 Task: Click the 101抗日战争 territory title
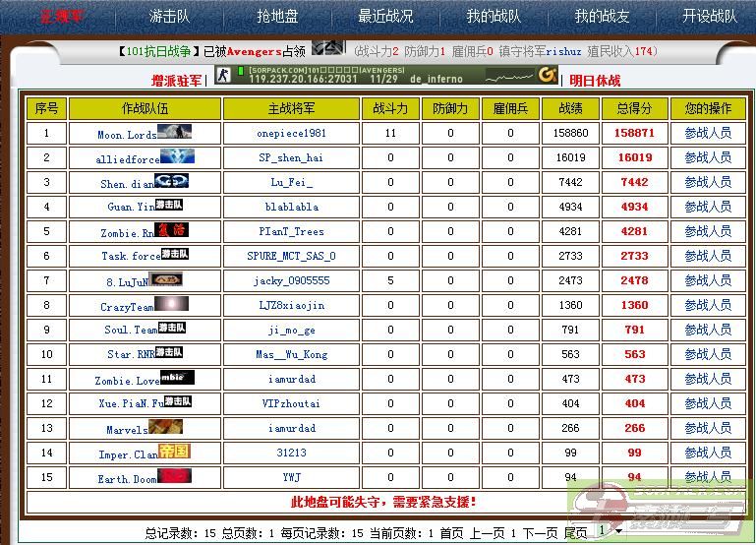(x=158, y=51)
